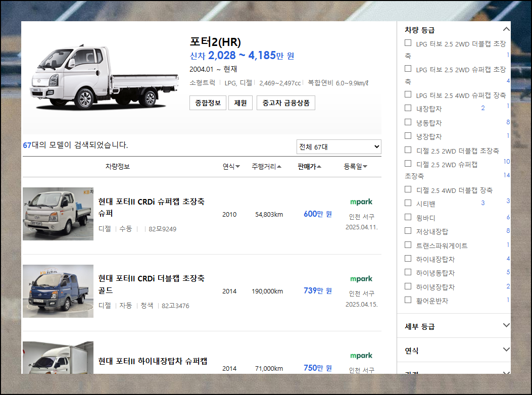
Task: Open the 하이내장탑차 box truck thumbnail
Action: [x=58, y=357]
